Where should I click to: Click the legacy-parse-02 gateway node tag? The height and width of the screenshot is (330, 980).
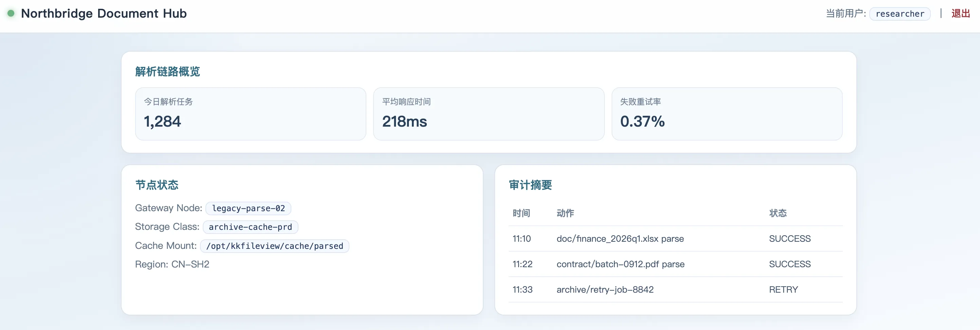pos(248,208)
